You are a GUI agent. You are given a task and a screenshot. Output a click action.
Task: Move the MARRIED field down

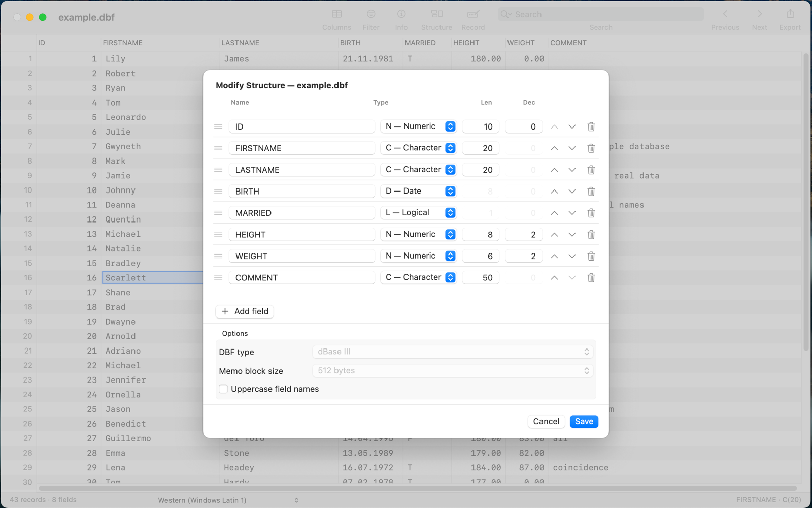pos(572,213)
